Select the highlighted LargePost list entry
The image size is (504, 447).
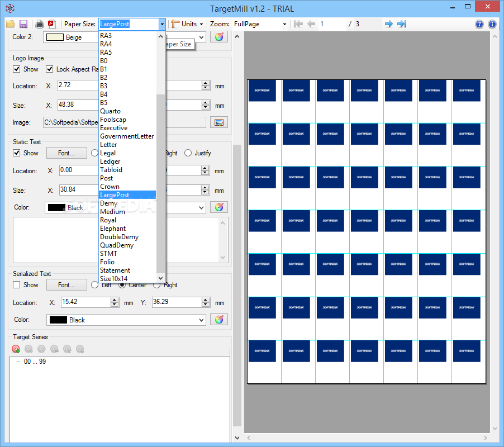(x=127, y=195)
